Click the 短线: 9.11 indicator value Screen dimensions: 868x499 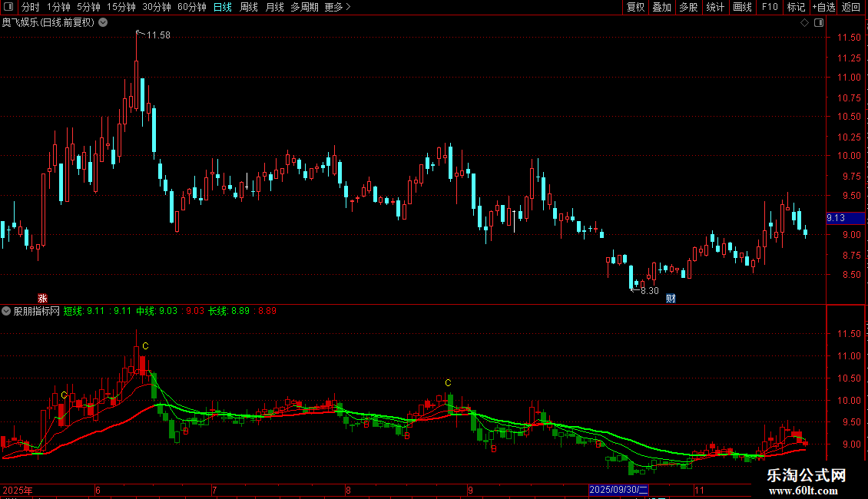point(84,311)
